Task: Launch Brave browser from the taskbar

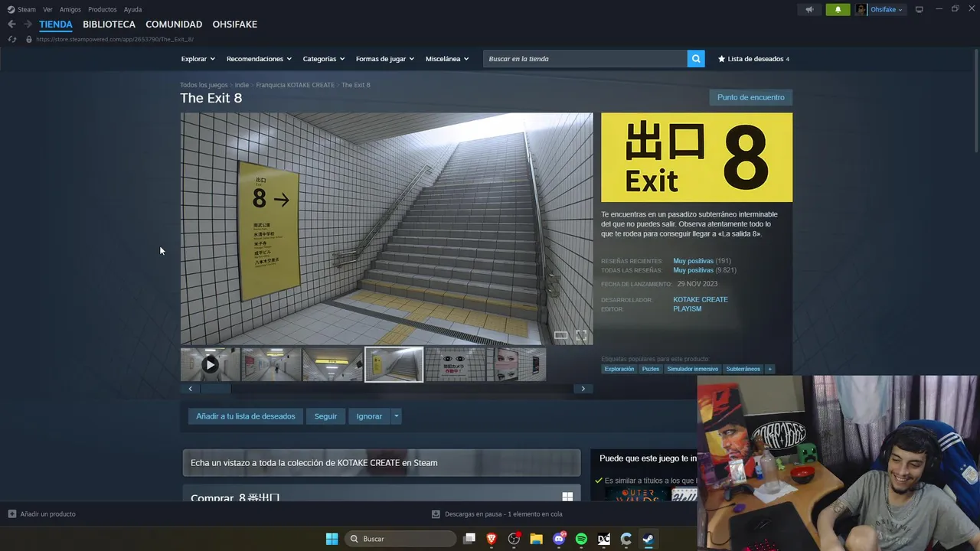Action: pos(492,539)
